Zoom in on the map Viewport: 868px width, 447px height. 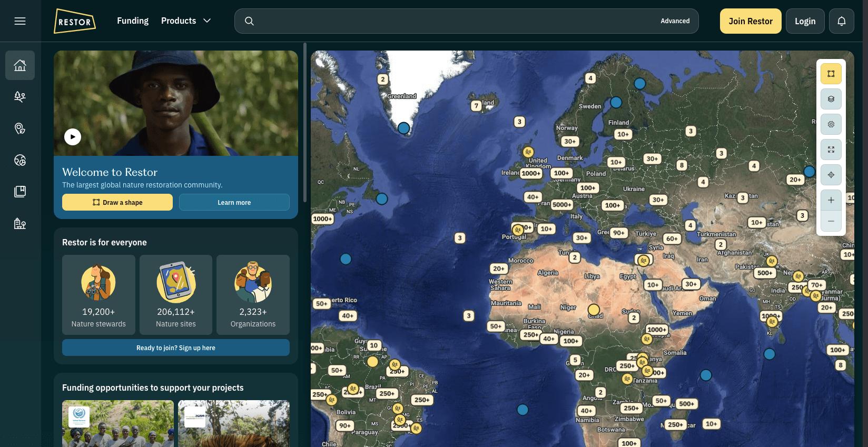pyautogui.click(x=831, y=200)
